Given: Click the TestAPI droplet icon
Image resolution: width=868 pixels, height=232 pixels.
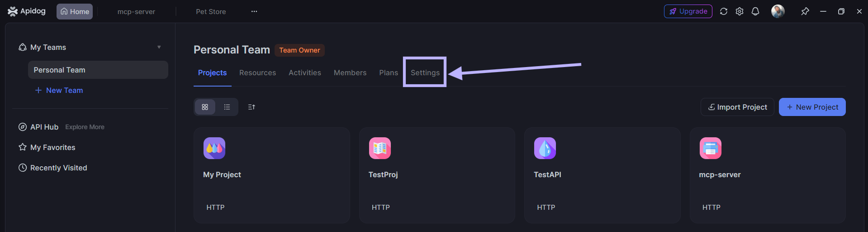Looking at the screenshot, I should (545, 148).
